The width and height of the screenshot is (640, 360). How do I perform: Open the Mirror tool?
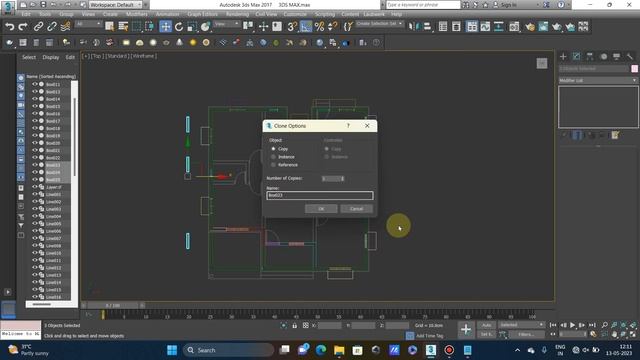[413, 27]
